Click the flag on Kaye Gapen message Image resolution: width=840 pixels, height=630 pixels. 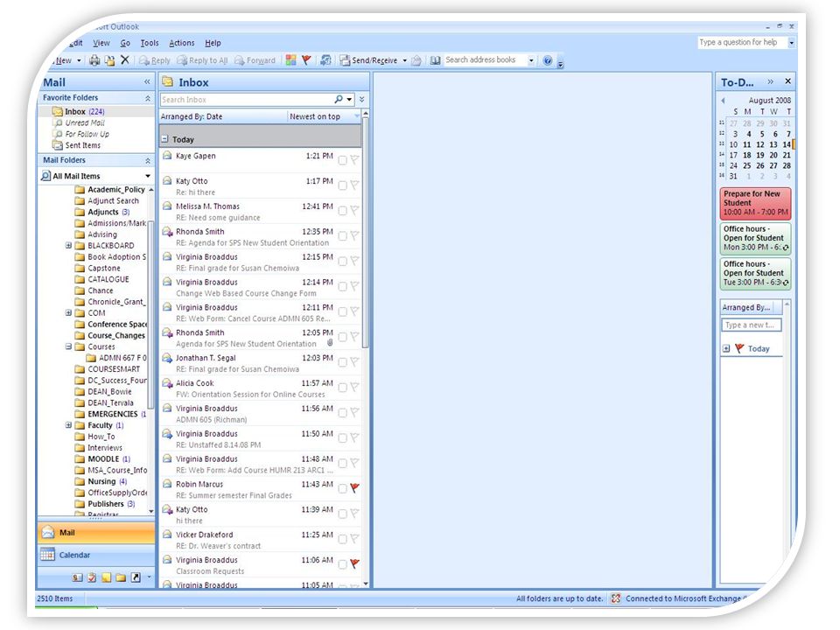click(x=354, y=159)
